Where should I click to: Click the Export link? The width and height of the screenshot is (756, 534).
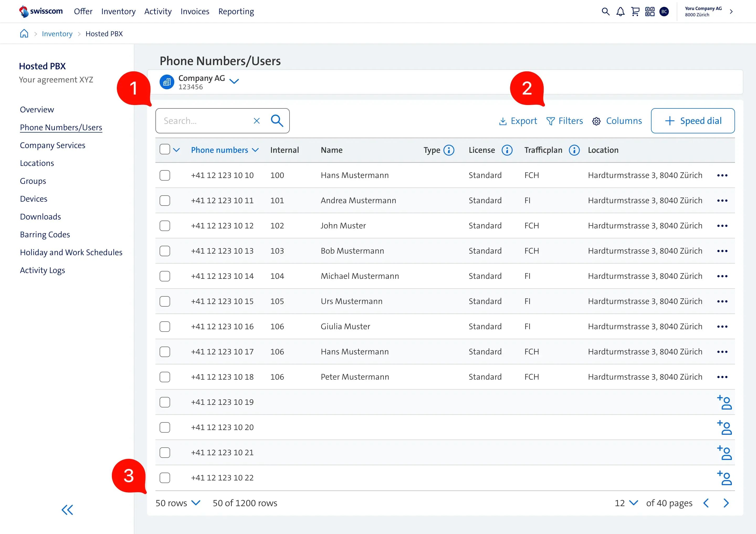tap(518, 121)
